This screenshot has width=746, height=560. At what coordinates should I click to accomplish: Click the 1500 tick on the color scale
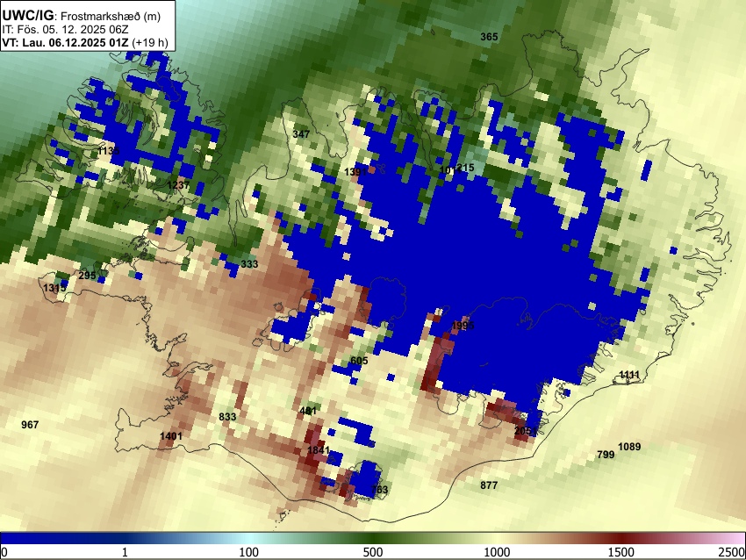pyautogui.click(x=621, y=552)
